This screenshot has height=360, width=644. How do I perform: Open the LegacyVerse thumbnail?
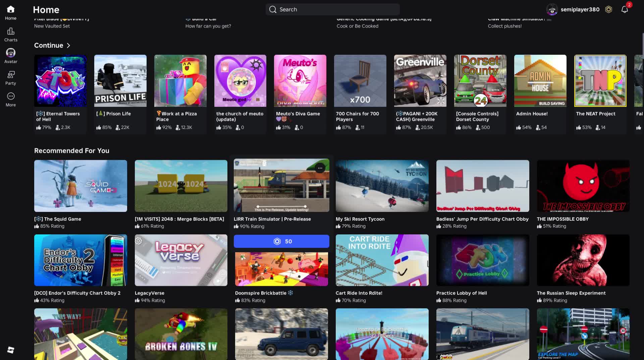[x=181, y=260]
